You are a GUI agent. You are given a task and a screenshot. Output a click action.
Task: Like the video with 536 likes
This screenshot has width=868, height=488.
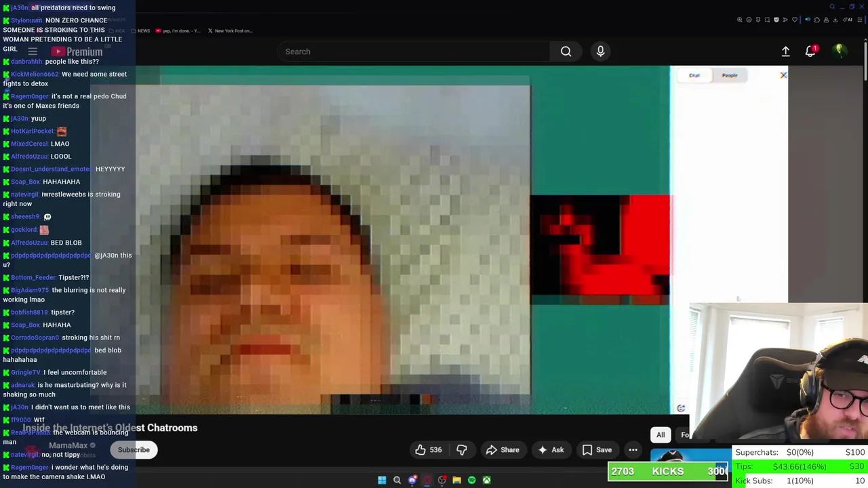click(429, 450)
